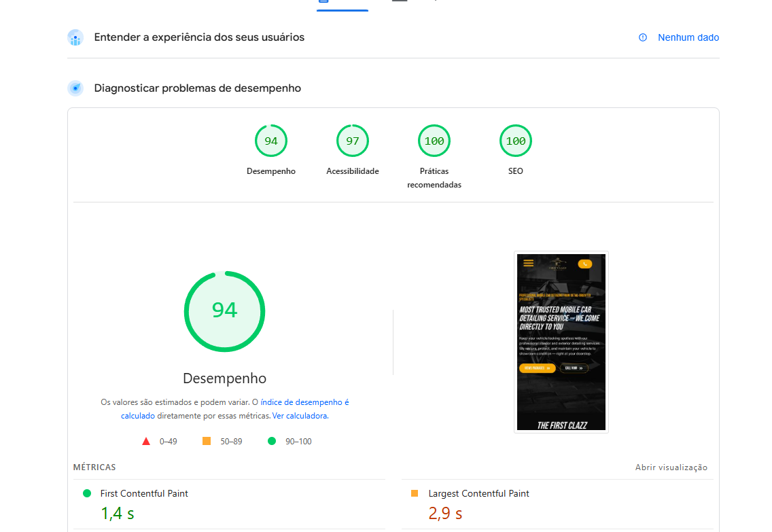
Task: Click the orange square 50–89 legend marker
Action: click(x=207, y=442)
